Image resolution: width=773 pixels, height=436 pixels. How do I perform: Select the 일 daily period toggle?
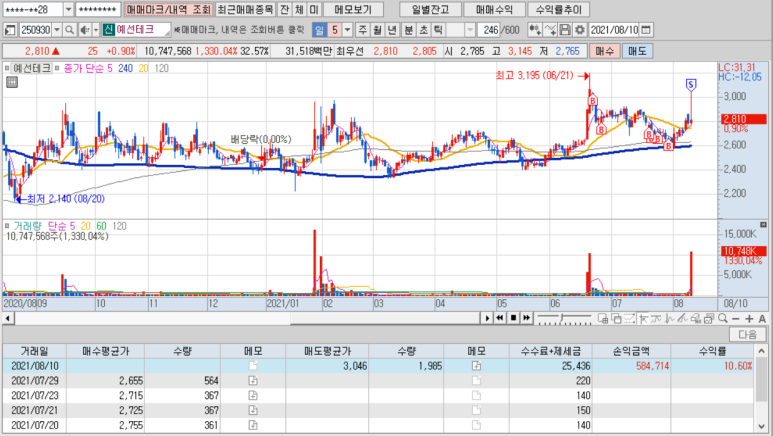click(319, 30)
